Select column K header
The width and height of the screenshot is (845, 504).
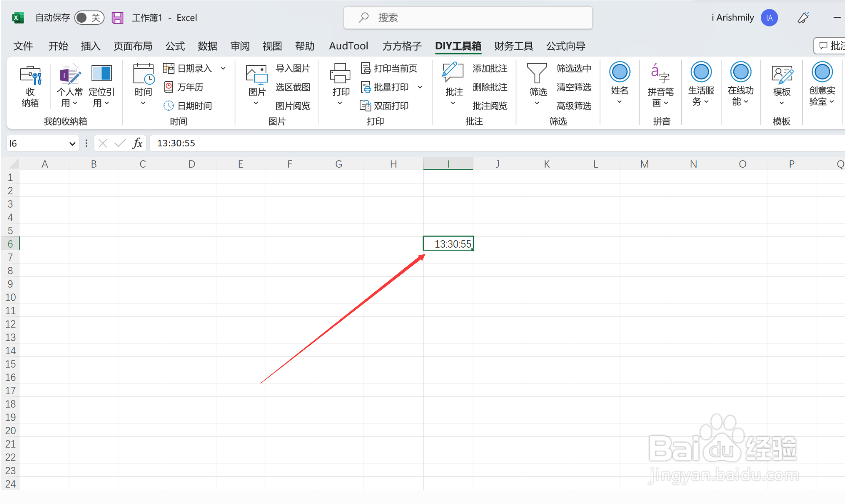tap(546, 164)
